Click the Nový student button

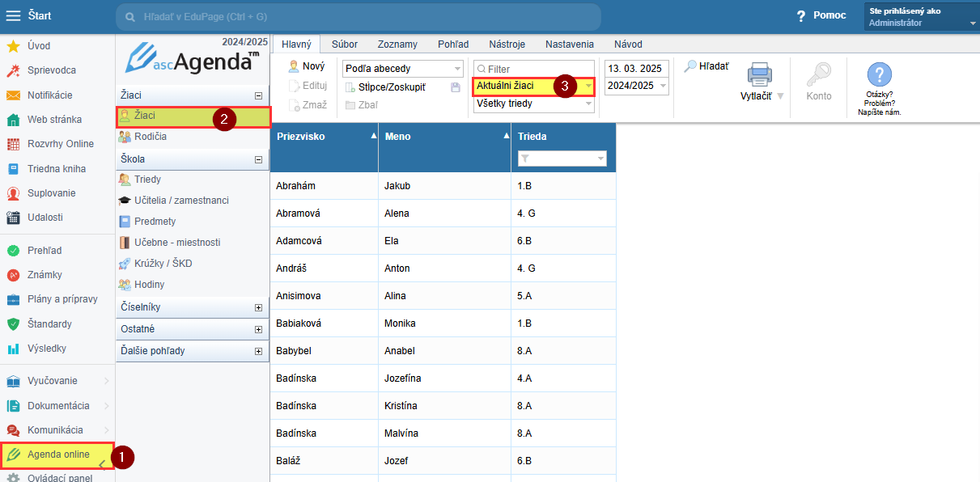point(307,66)
